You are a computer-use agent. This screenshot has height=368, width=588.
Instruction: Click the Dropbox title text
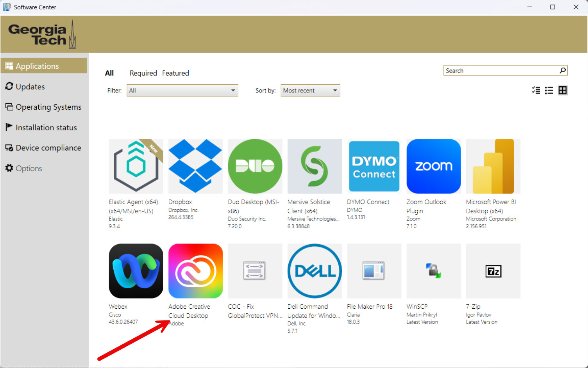coord(180,202)
